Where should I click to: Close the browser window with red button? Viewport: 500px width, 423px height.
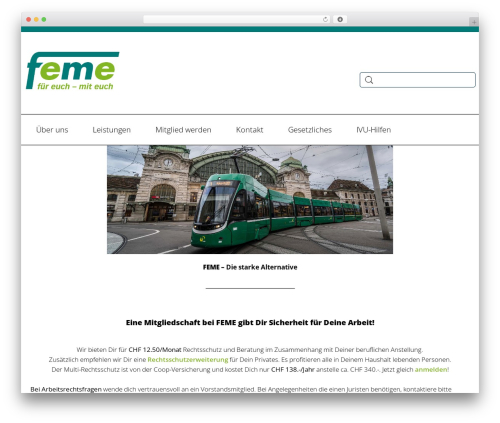(x=29, y=19)
